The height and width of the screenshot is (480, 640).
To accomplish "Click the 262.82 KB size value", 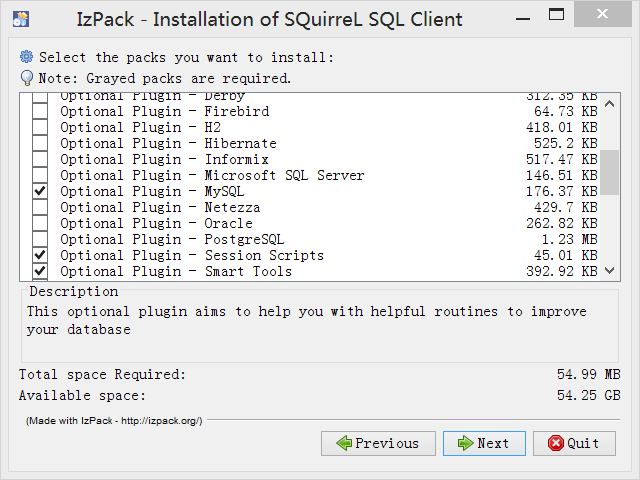I will click(x=562, y=223).
